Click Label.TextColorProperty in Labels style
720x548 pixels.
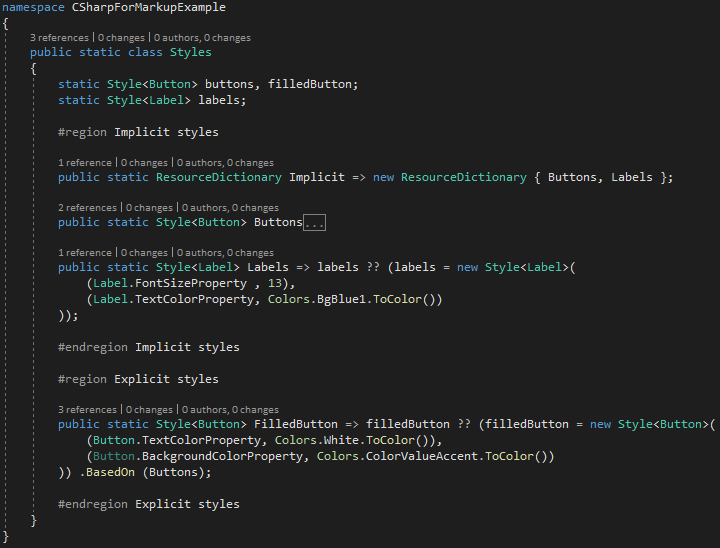(173, 299)
